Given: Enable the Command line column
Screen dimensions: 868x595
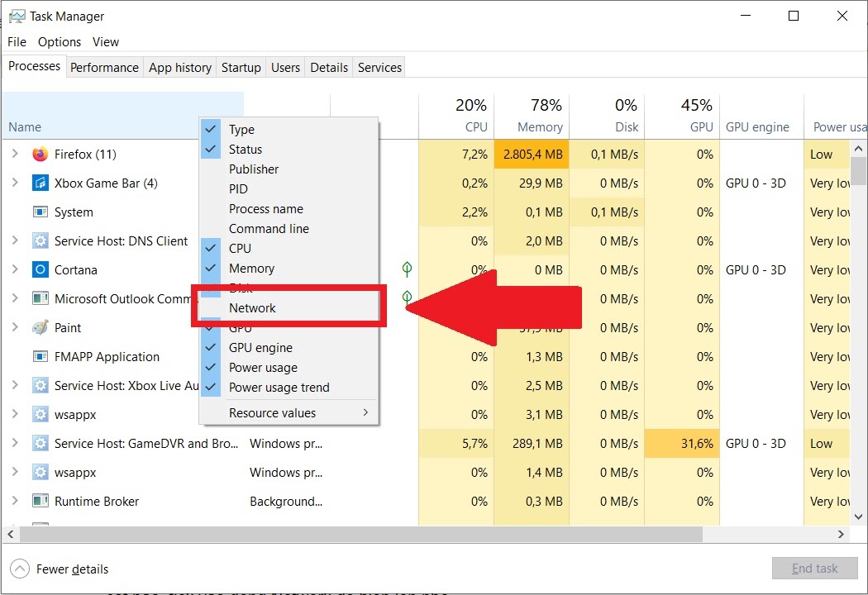Looking at the screenshot, I should (x=289, y=229).
